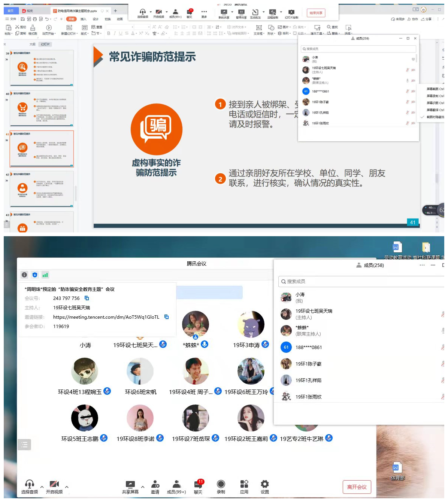Toggle 暂停共享 pause sharing in top bar
The width and height of the screenshot is (448, 502).
coord(241,12)
